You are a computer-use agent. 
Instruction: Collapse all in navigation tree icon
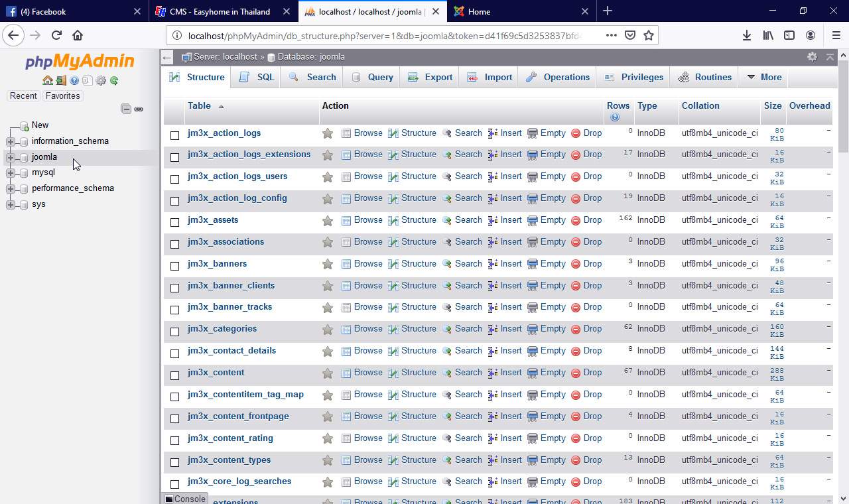pyautogui.click(x=125, y=109)
